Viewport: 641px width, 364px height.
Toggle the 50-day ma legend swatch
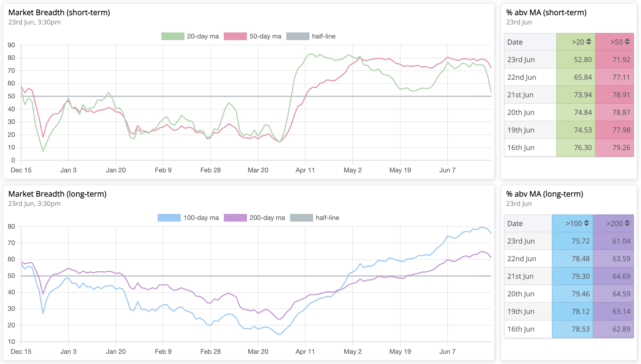(235, 36)
